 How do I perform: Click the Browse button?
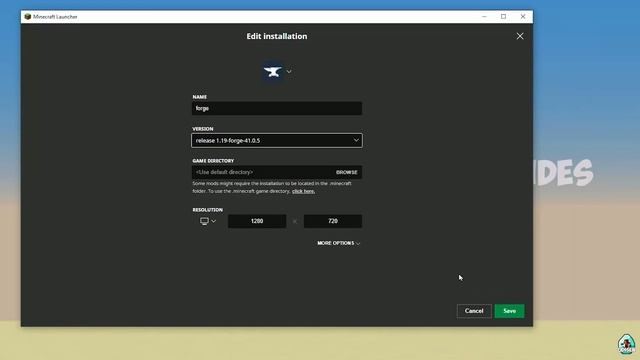347,172
